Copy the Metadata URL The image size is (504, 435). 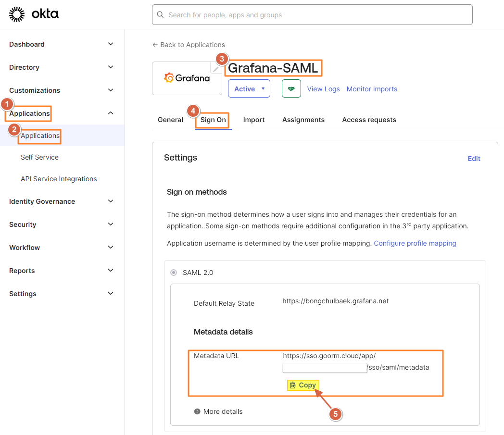[x=303, y=385]
